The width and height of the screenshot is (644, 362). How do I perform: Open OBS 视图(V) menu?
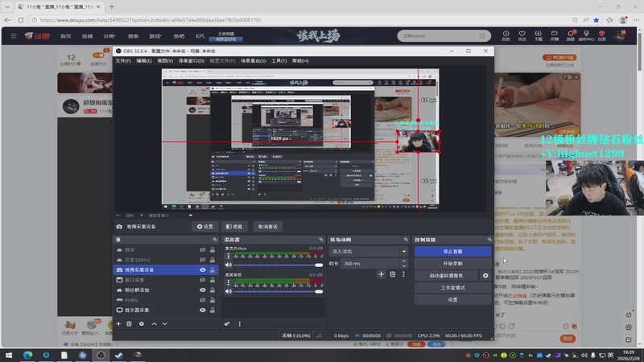point(165,61)
